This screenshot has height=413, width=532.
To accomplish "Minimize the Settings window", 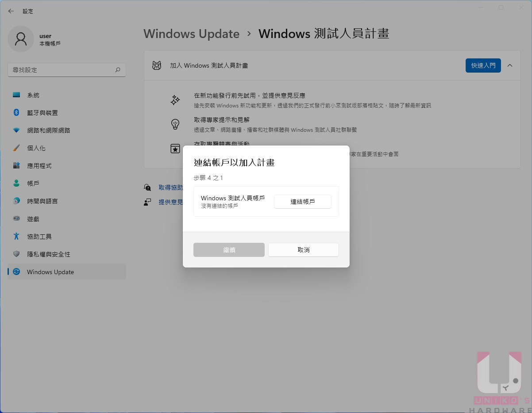I will (x=481, y=8).
